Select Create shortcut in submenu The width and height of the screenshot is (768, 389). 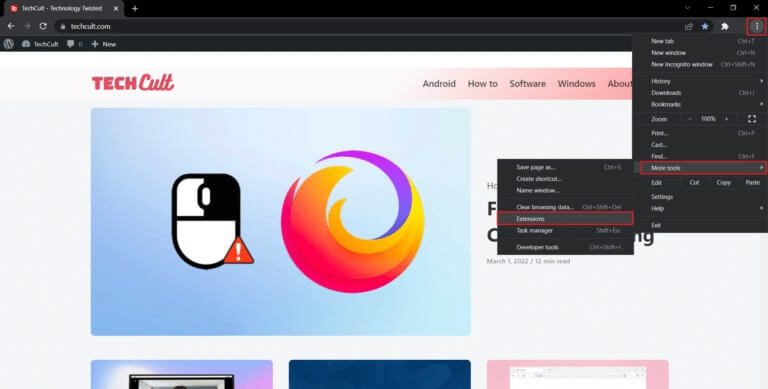coord(565,179)
